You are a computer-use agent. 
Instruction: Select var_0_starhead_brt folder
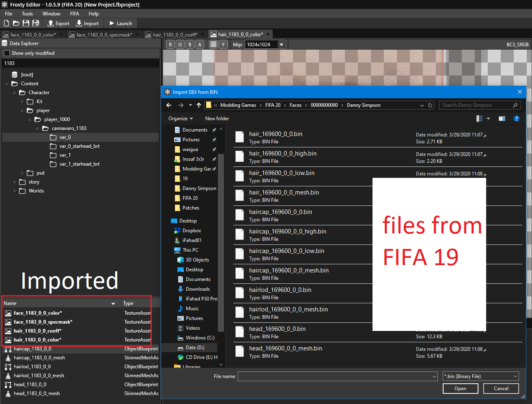click(75, 146)
